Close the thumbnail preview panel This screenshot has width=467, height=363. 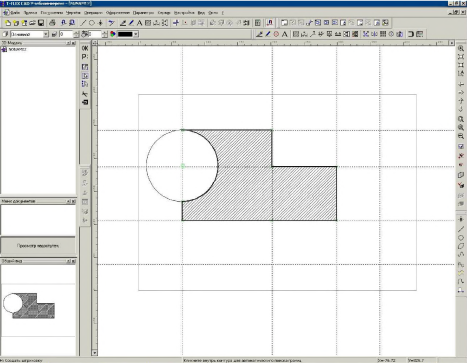coord(73,261)
